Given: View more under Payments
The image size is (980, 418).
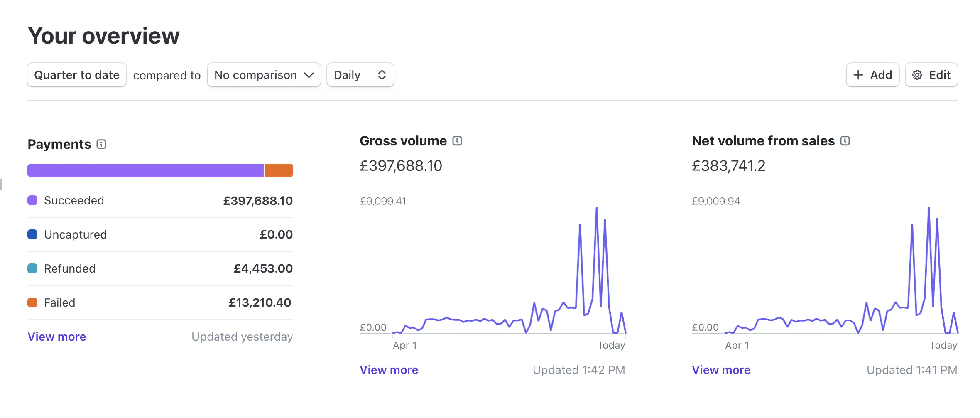Looking at the screenshot, I should (x=57, y=337).
